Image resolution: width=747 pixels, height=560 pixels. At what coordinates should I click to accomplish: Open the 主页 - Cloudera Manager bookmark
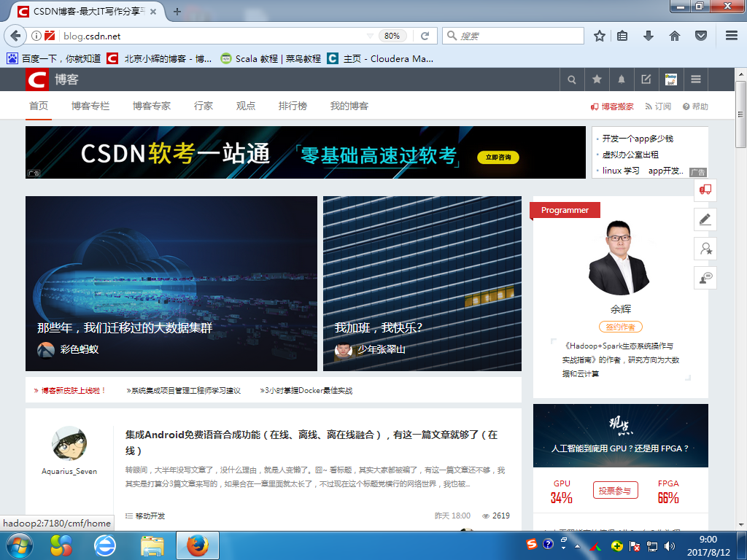click(x=380, y=58)
